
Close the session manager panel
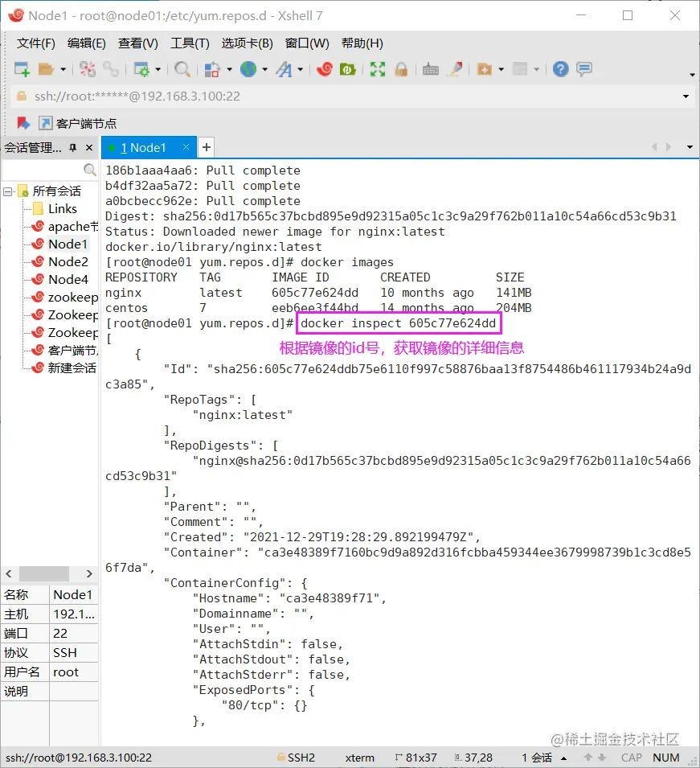coord(89,147)
